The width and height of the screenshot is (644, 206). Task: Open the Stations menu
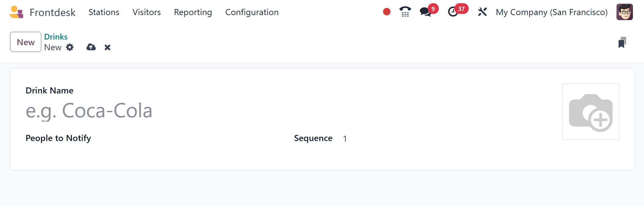[x=104, y=12]
